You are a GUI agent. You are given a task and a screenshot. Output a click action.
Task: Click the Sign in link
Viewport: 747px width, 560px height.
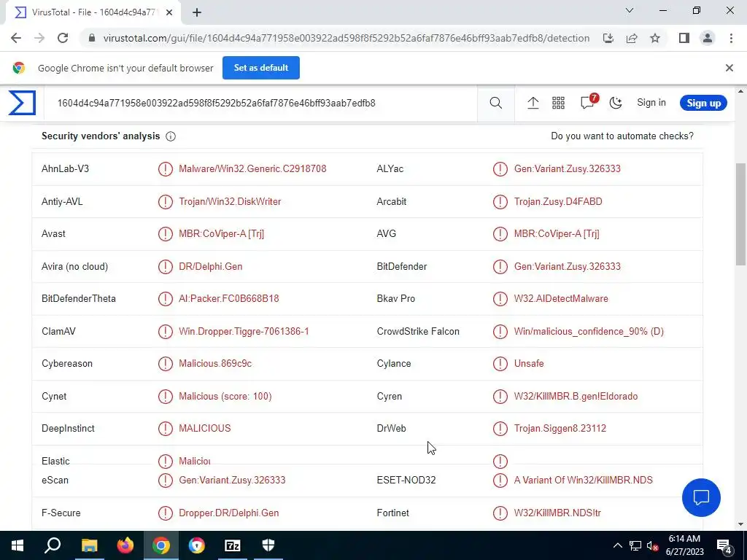point(651,103)
